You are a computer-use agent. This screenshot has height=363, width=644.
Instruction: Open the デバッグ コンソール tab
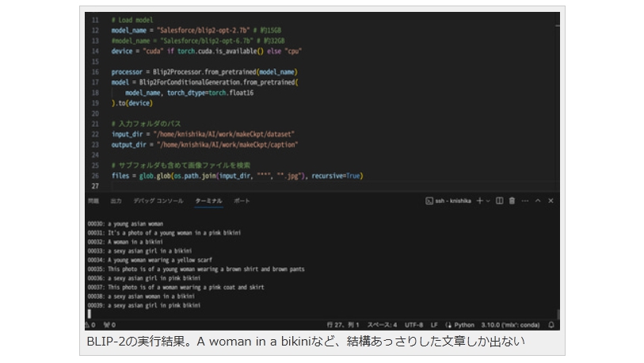click(x=158, y=201)
